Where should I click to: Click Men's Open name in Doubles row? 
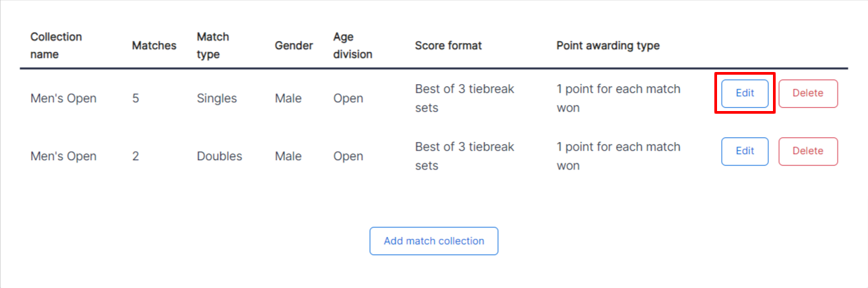(63, 156)
